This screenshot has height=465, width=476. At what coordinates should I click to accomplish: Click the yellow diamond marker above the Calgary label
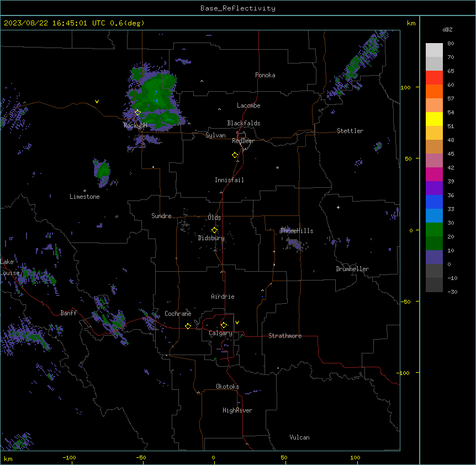click(224, 325)
